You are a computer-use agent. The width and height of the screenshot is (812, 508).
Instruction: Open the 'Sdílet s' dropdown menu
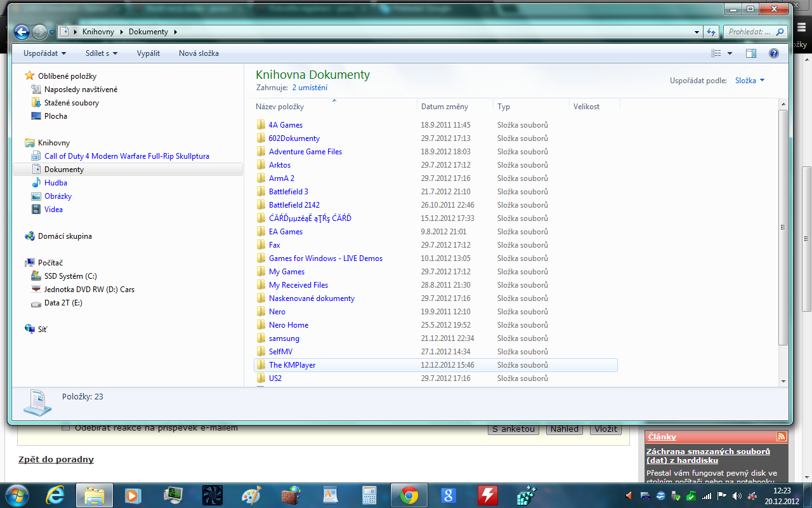[101, 53]
